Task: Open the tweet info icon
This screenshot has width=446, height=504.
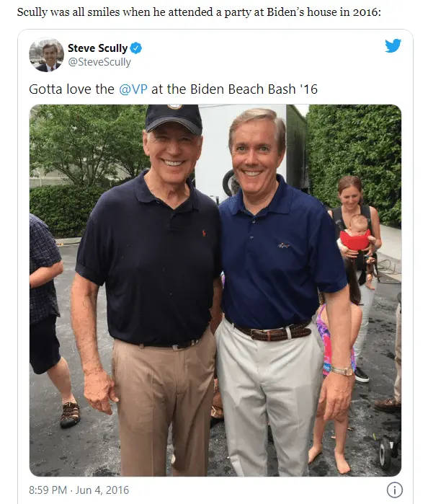Action: coord(394,490)
